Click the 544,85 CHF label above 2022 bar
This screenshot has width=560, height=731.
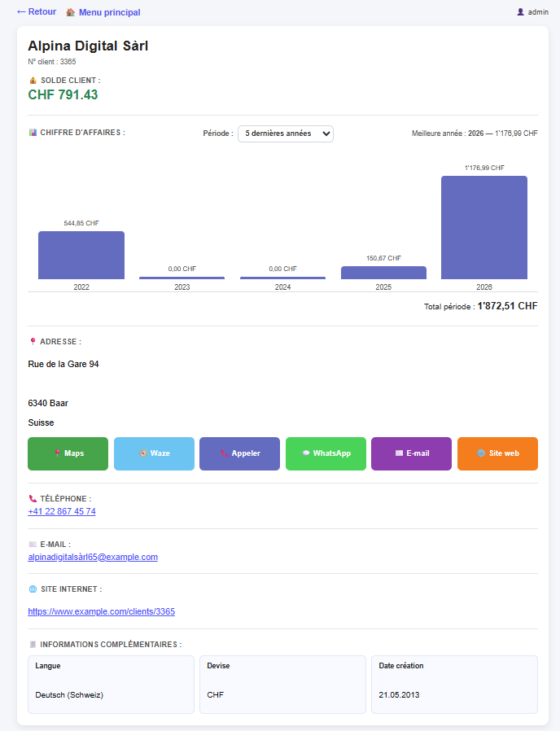(81, 223)
